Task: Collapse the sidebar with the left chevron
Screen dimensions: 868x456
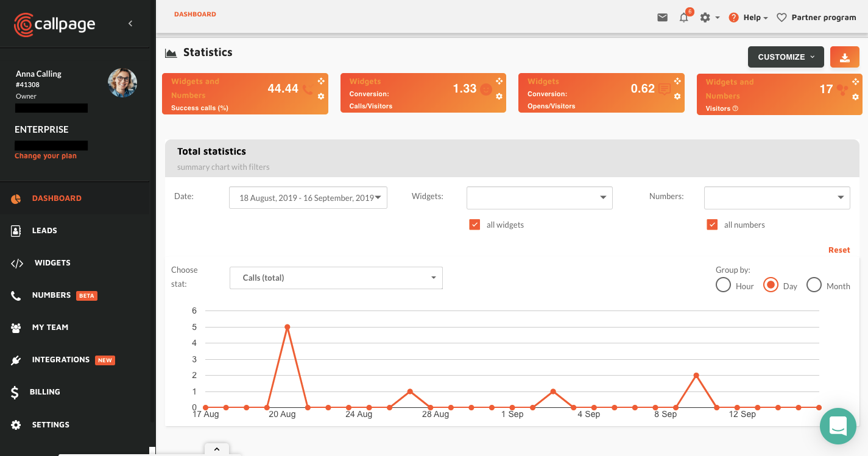Action: [x=130, y=24]
